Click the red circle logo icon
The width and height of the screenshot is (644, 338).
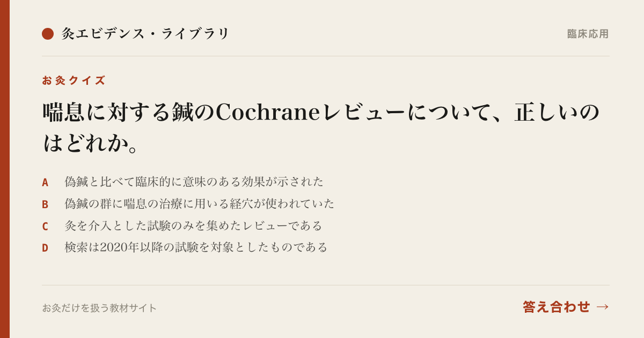[x=48, y=34]
